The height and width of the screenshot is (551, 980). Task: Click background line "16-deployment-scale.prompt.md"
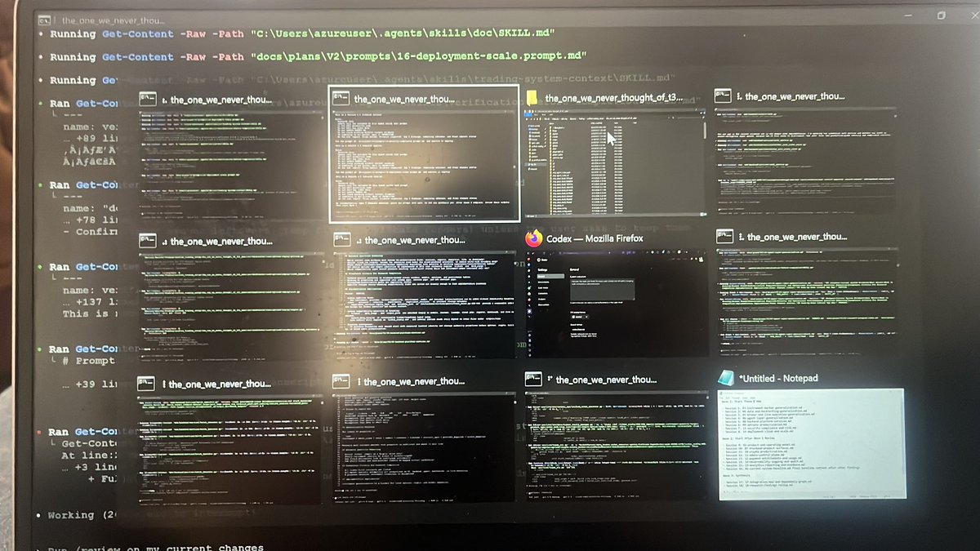point(318,56)
